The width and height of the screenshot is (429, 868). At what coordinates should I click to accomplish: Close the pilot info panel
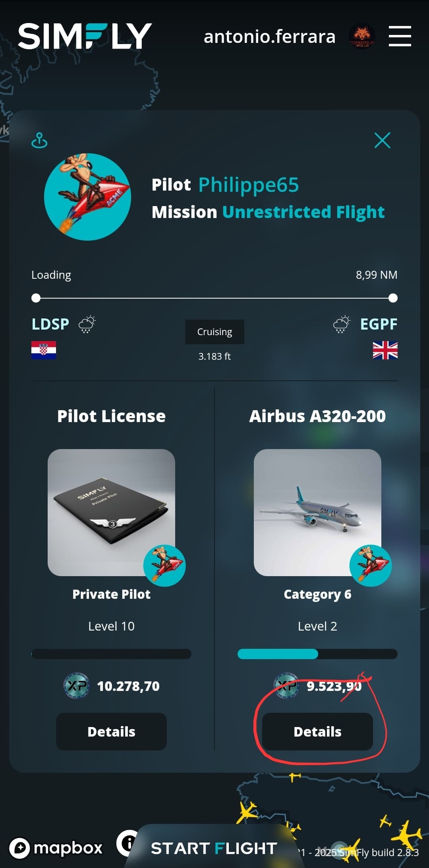click(382, 140)
